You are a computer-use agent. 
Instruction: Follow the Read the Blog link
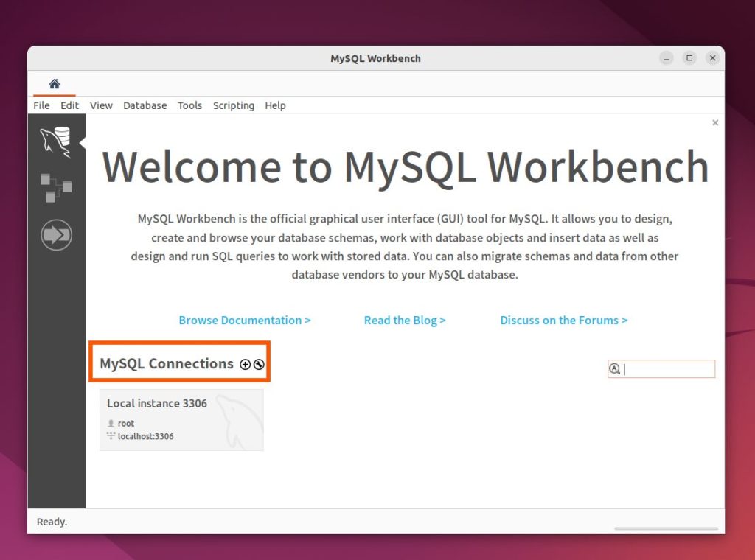tap(405, 321)
